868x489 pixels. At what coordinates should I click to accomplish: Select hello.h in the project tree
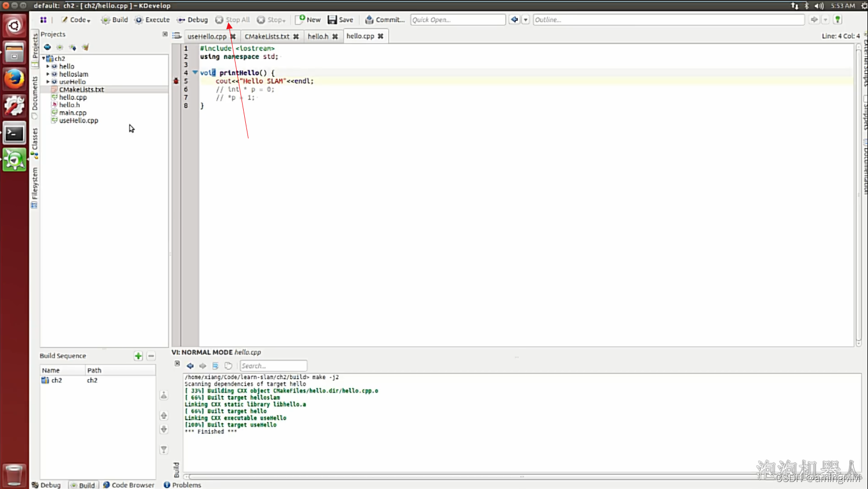(69, 105)
